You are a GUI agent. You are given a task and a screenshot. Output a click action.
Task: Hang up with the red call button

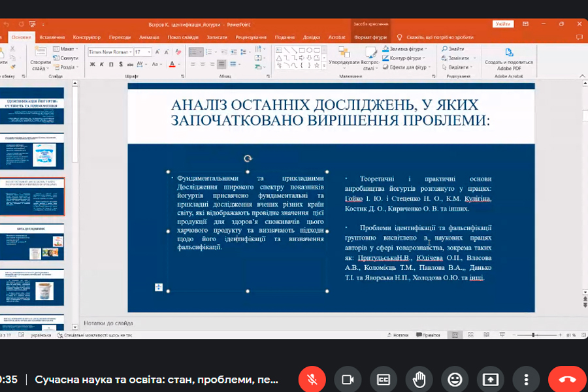[x=566, y=379]
